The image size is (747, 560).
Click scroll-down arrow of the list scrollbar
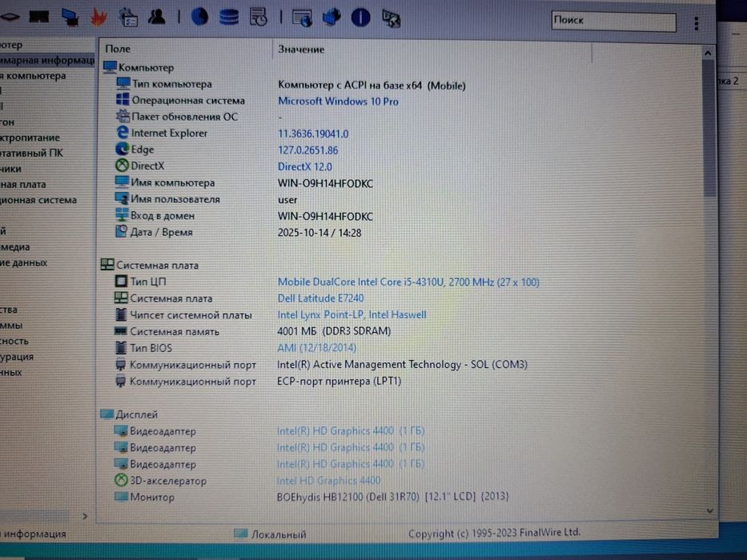click(709, 510)
